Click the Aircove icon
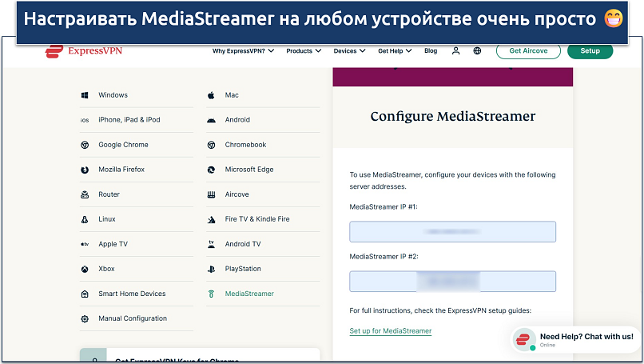This screenshot has height=364, width=644. click(211, 194)
